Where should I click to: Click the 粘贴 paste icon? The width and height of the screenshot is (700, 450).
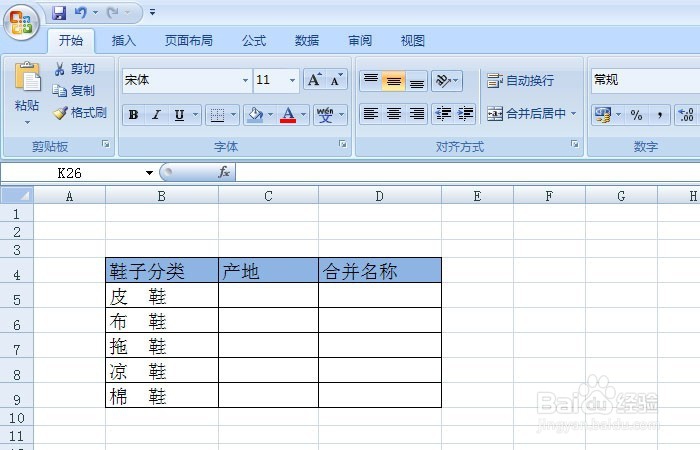27,76
